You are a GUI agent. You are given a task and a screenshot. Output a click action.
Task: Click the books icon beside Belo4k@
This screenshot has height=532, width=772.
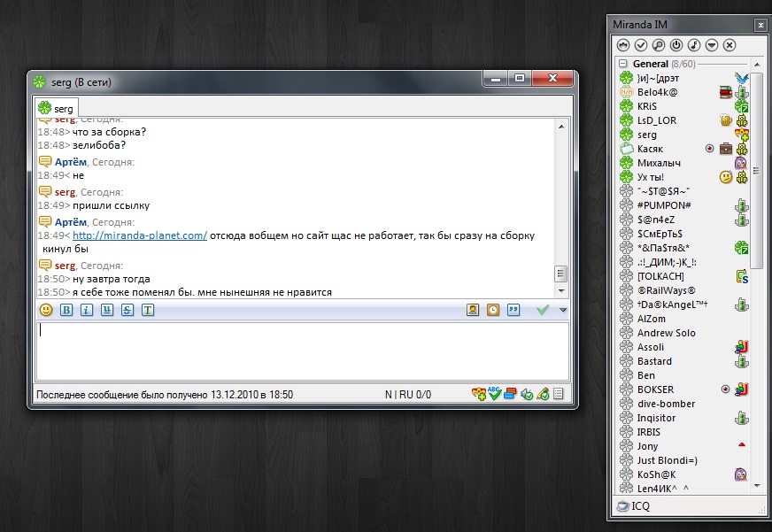725,92
